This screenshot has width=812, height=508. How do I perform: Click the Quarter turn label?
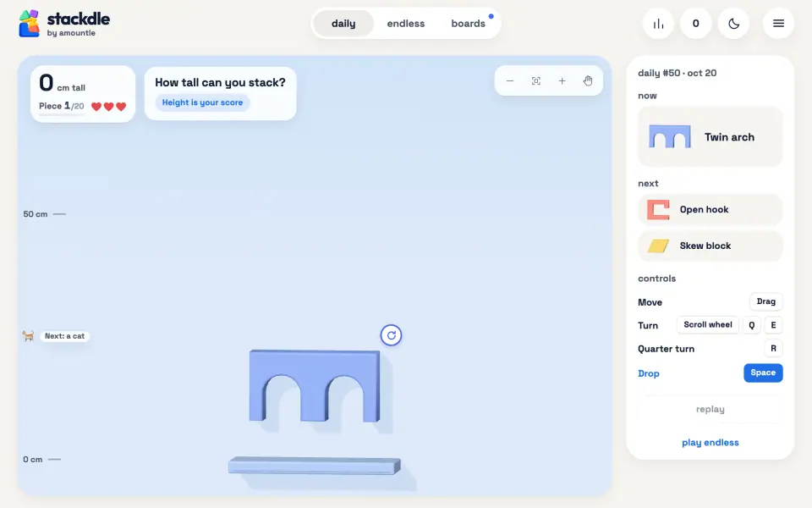click(x=666, y=349)
